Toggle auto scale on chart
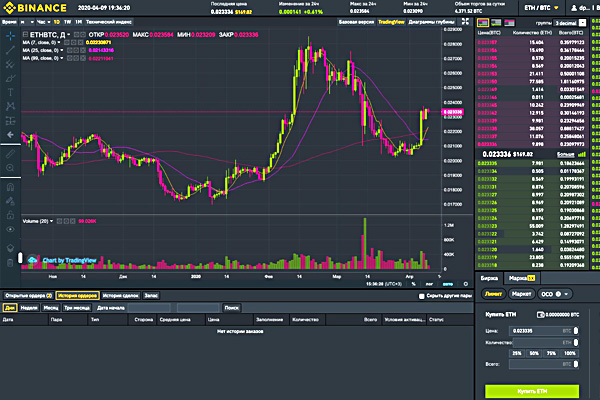 tap(448, 284)
